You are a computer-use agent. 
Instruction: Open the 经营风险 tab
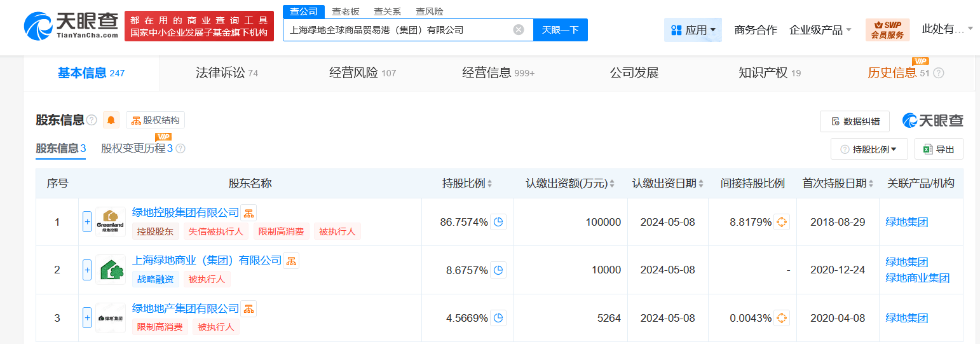(x=362, y=73)
